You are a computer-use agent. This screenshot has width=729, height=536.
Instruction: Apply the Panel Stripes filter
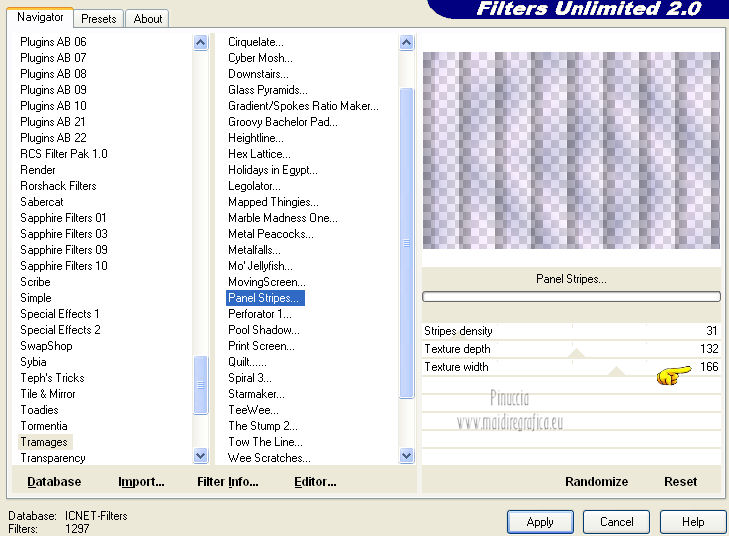tap(540, 522)
